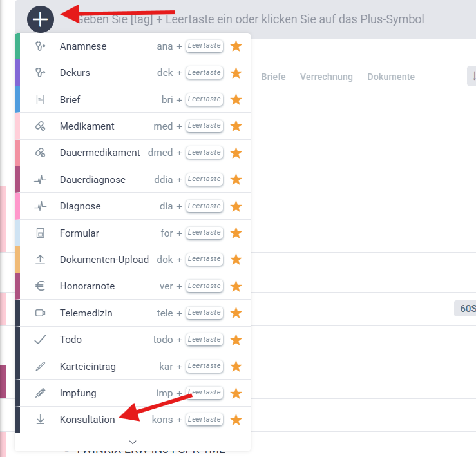
Task: Open the Briefe tab
Action: [x=273, y=77]
